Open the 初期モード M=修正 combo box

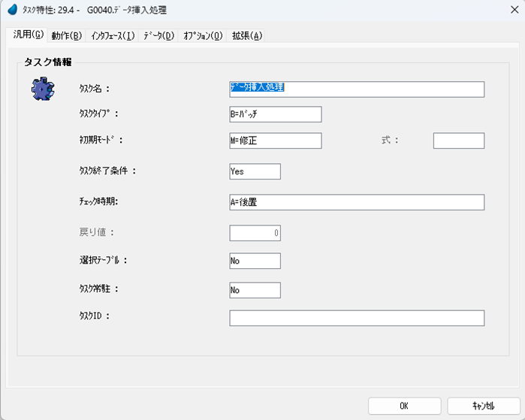click(x=275, y=141)
